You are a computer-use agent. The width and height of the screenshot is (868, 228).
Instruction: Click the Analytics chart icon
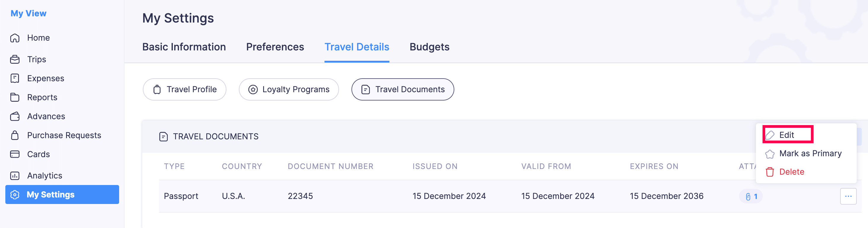tap(15, 176)
